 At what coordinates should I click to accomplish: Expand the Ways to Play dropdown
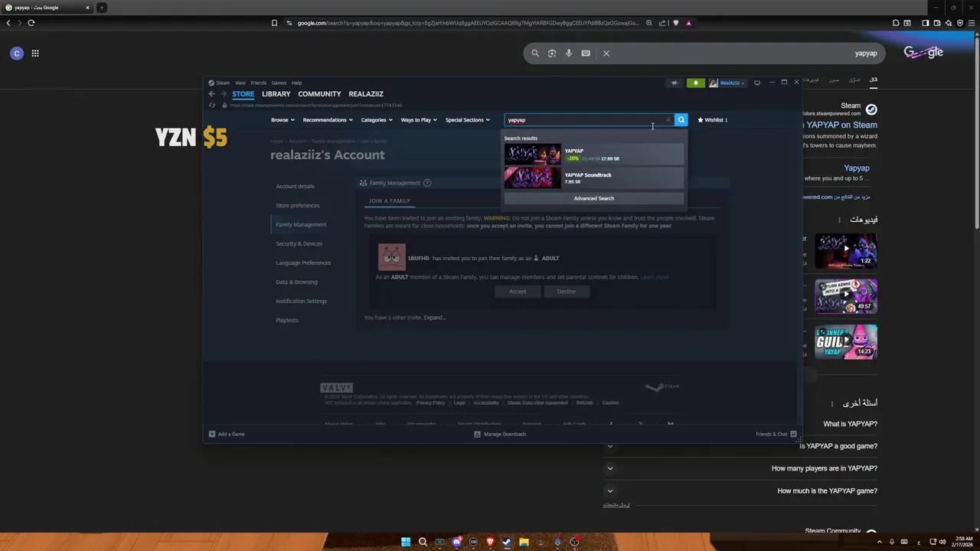point(420,120)
